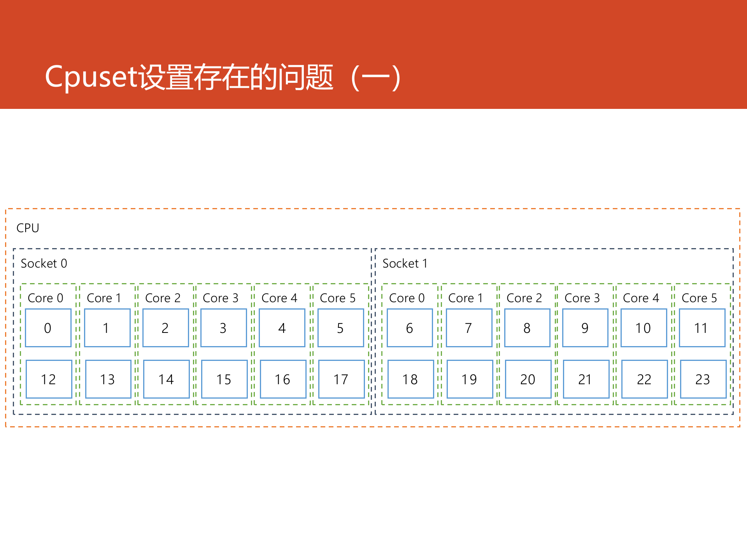Click thread box 6 in Socket 1
This screenshot has height=560, width=747.
point(410,327)
